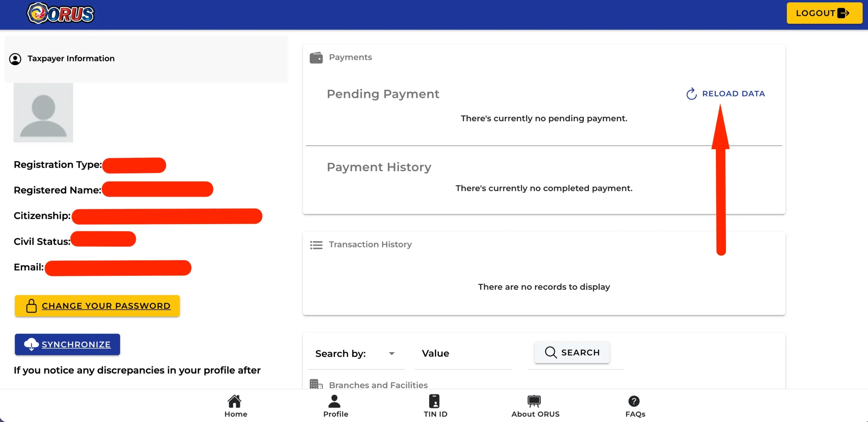The height and width of the screenshot is (422, 868).
Task: Click the profile avatar placeholder
Action: [43, 113]
